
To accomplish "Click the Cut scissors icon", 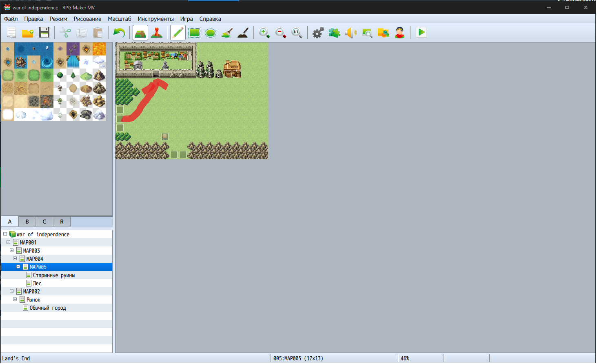I will [65, 33].
